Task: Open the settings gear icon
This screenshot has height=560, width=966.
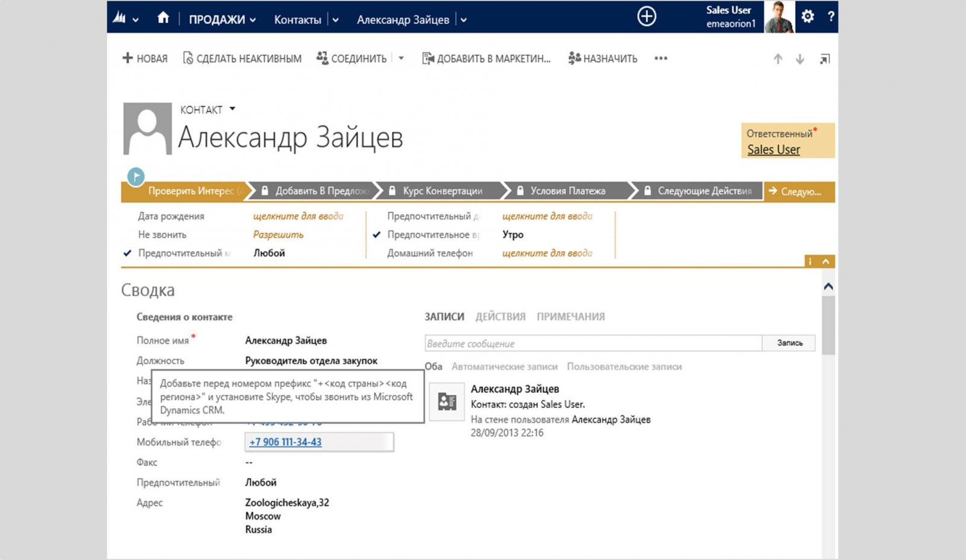Action: (x=807, y=17)
